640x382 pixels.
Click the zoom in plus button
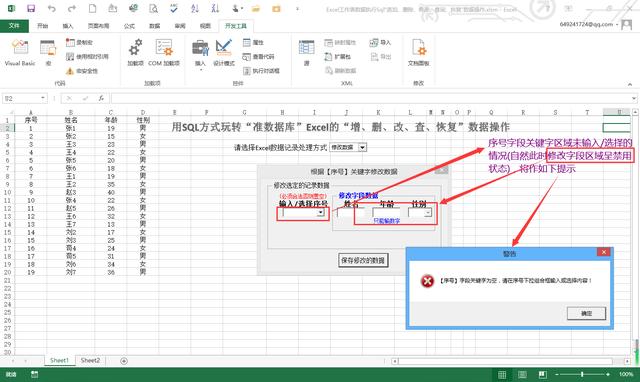point(608,374)
